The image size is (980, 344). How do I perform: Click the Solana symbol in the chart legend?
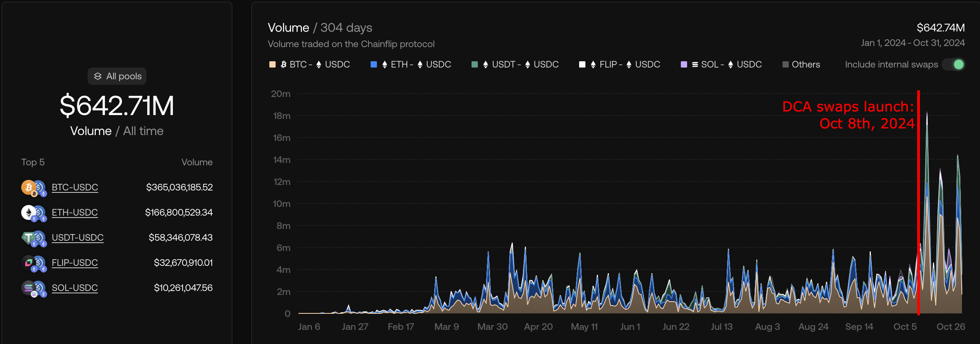tap(695, 64)
